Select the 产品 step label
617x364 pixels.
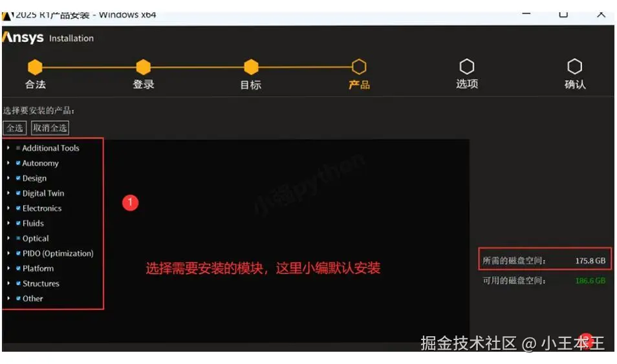[x=359, y=85]
